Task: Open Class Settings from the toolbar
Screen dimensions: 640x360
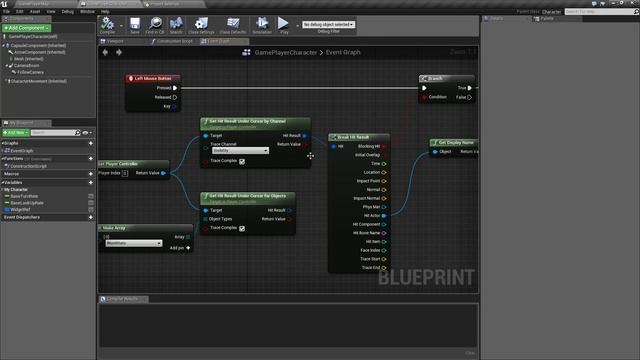Action: point(201,25)
